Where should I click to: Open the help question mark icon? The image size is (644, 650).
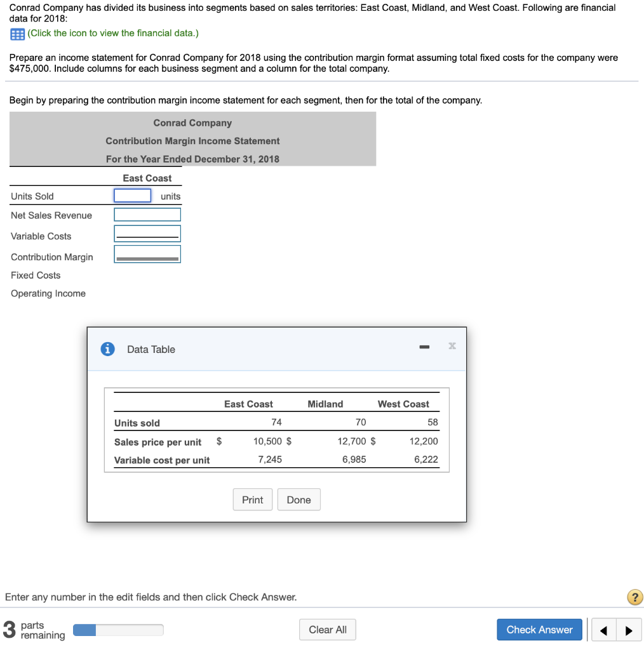pyautogui.click(x=635, y=597)
